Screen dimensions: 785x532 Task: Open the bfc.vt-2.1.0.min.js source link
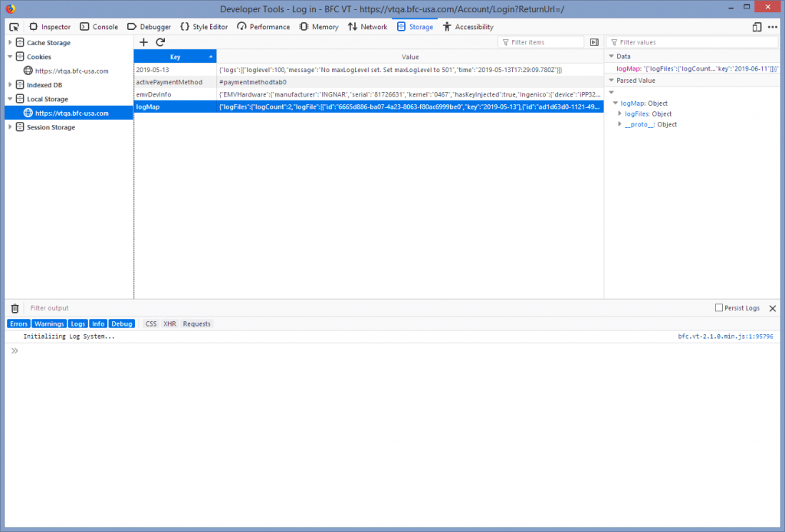[725, 337]
